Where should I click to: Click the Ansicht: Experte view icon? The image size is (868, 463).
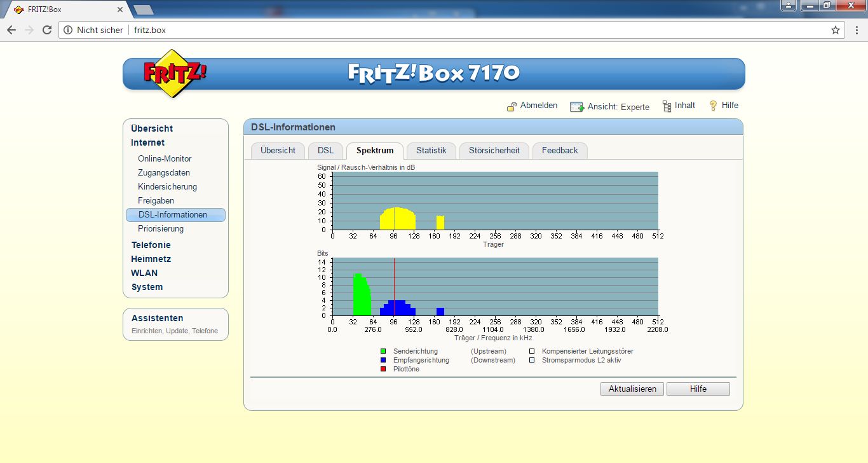point(577,107)
